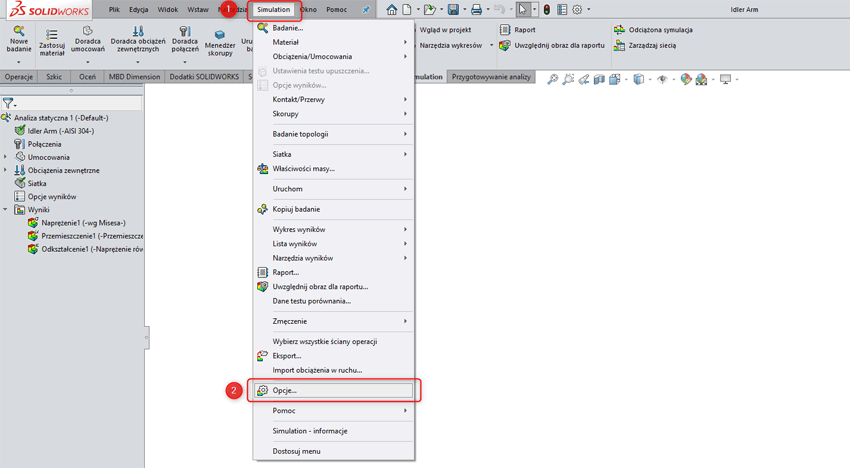Select Eksport... menu entry
This screenshot has height=468, width=850.
coord(333,356)
